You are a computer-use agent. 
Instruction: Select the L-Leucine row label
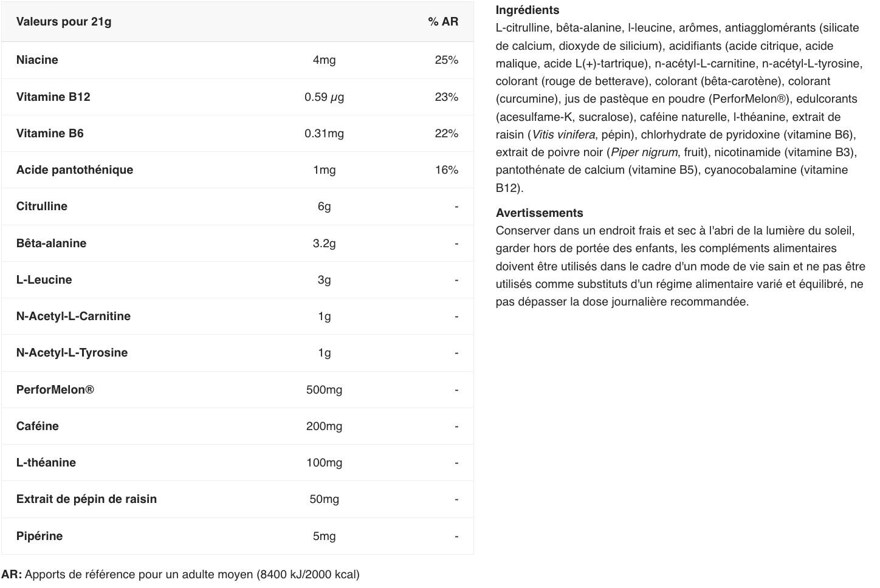[x=44, y=280]
